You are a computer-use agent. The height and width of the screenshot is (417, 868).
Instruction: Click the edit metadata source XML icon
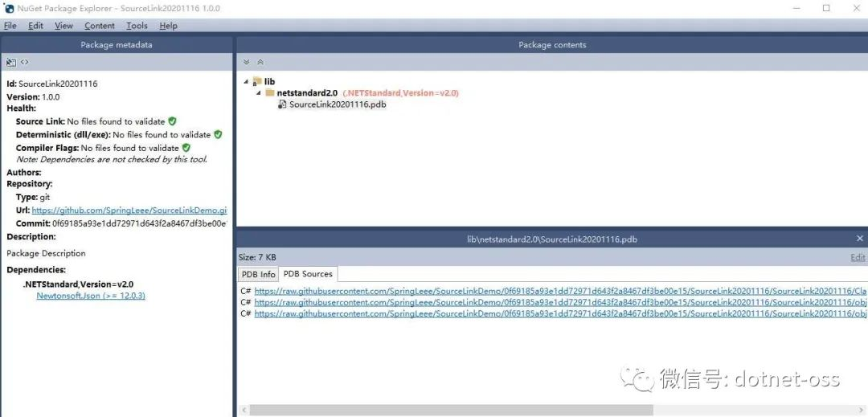click(x=24, y=62)
